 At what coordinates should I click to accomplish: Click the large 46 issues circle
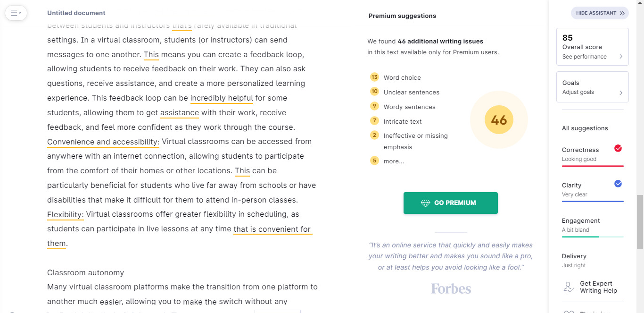[x=499, y=120]
